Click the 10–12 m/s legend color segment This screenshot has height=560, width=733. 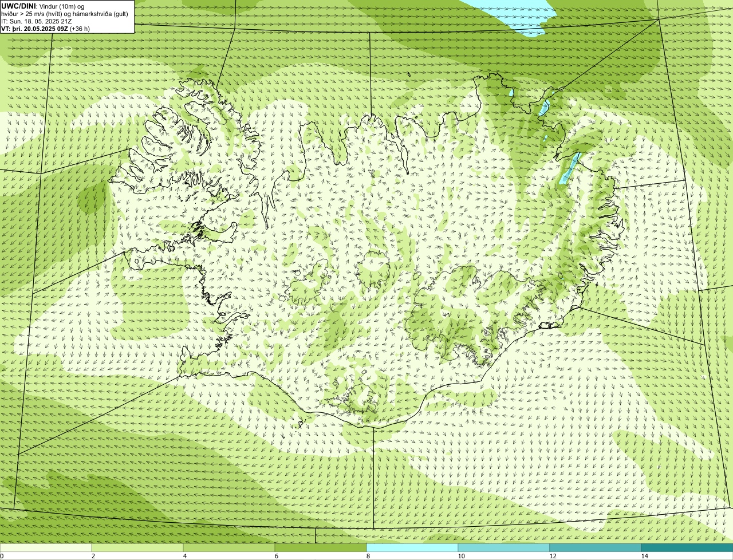point(504,548)
